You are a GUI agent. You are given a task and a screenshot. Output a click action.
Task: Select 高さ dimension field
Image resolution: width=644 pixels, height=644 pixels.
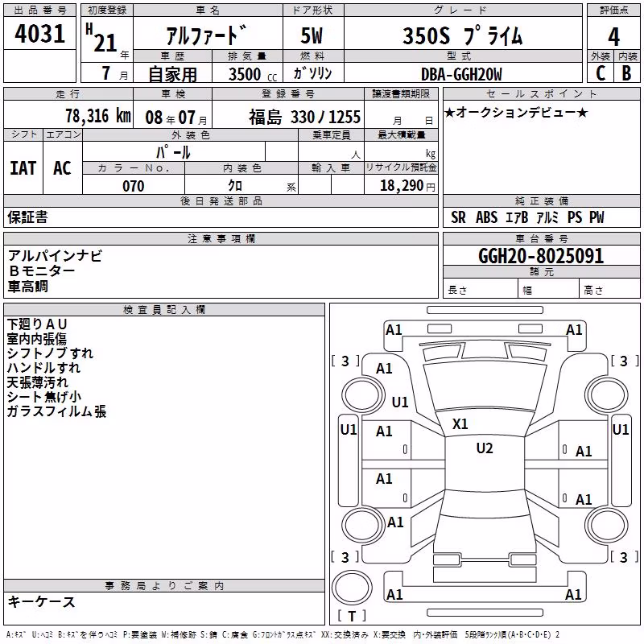(609, 288)
